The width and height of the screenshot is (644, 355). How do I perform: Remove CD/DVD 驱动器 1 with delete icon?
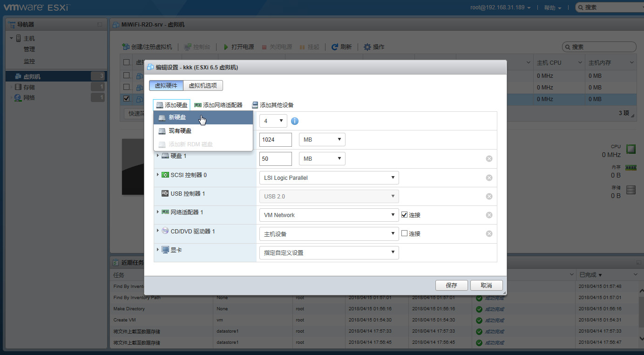pyautogui.click(x=489, y=234)
